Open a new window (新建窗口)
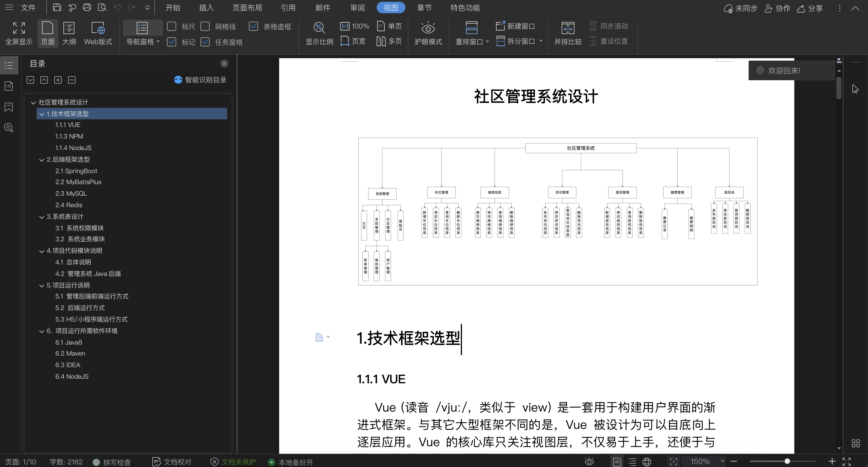This screenshot has width=868, height=467. [x=516, y=26]
